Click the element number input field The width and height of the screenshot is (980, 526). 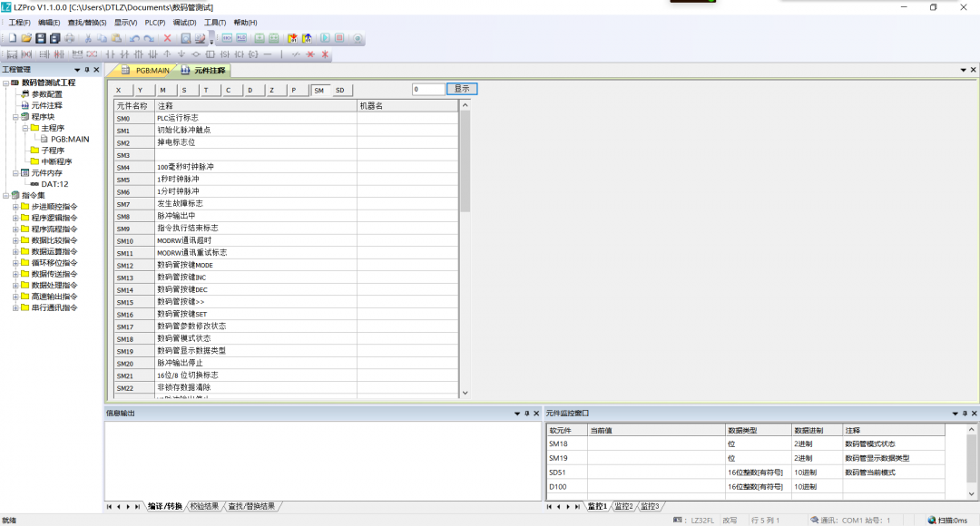pos(428,89)
